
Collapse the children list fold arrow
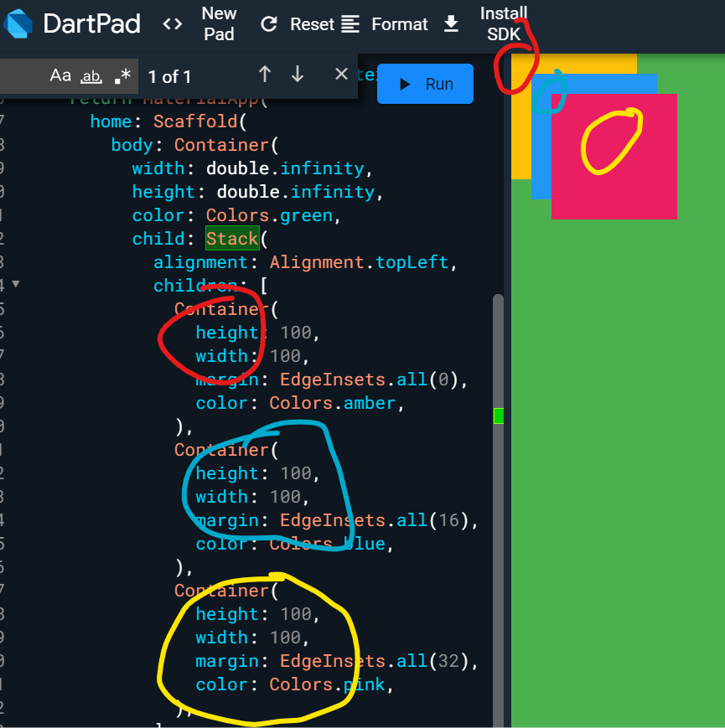[16, 284]
